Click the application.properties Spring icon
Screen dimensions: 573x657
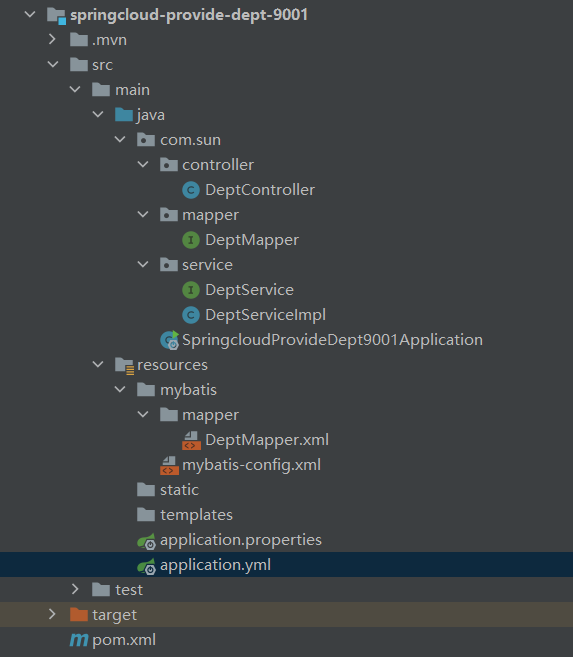(147, 541)
